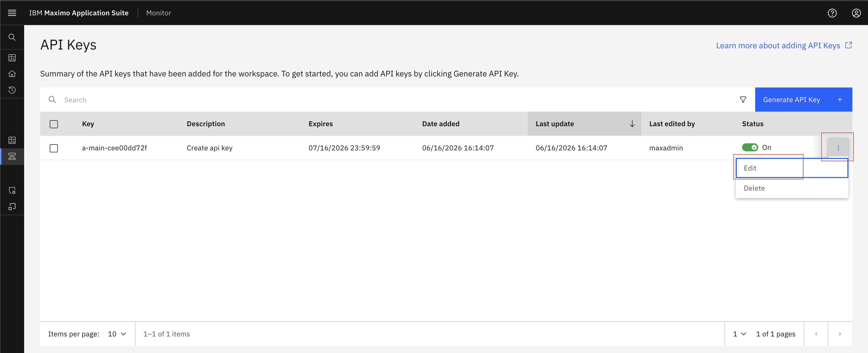
Task: Sort by the Description column header
Action: coord(206,124)
